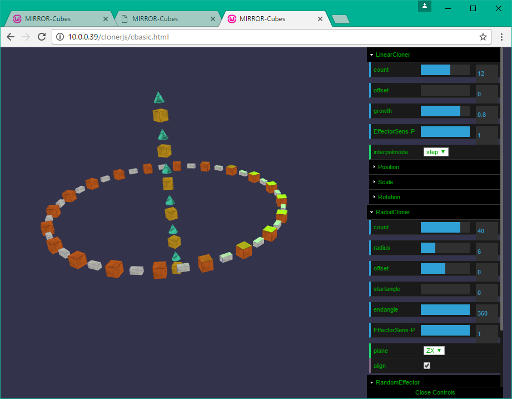Viewport: 512px width, 399px height.
Task: Bookmark this page with star icon
Action: (483, 37)
